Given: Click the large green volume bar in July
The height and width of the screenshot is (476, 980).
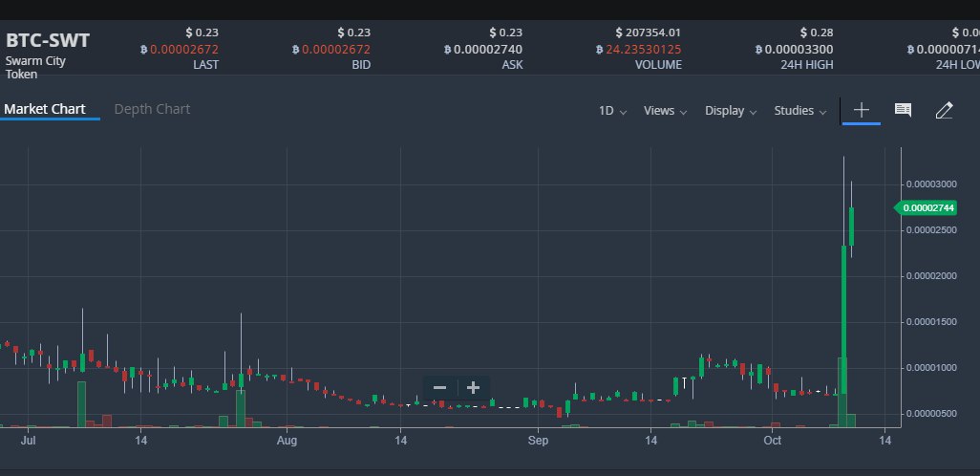Looking at the screenshot, I should coord(81,404).
